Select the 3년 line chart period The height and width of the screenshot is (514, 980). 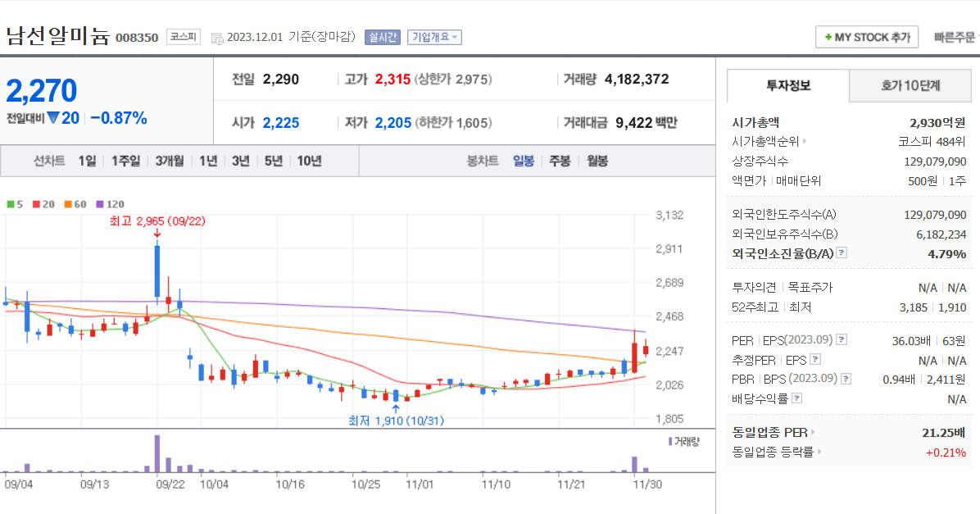[241, 161]
